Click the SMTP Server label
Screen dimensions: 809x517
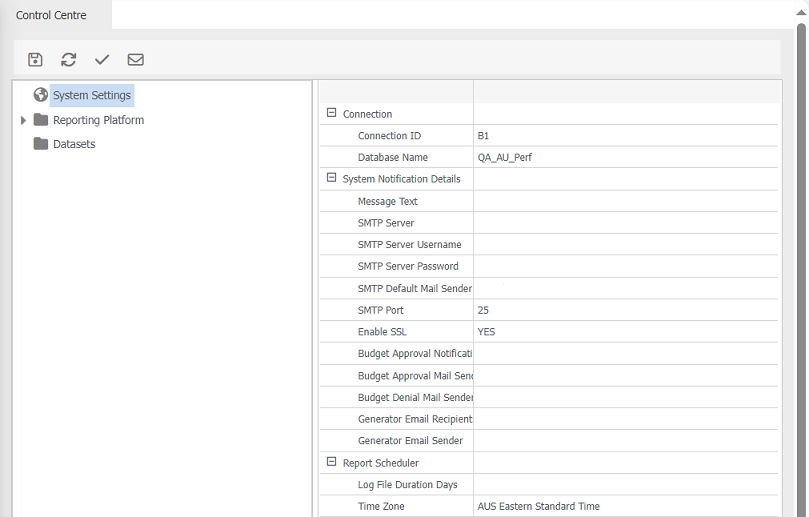[x=386, y=223]
